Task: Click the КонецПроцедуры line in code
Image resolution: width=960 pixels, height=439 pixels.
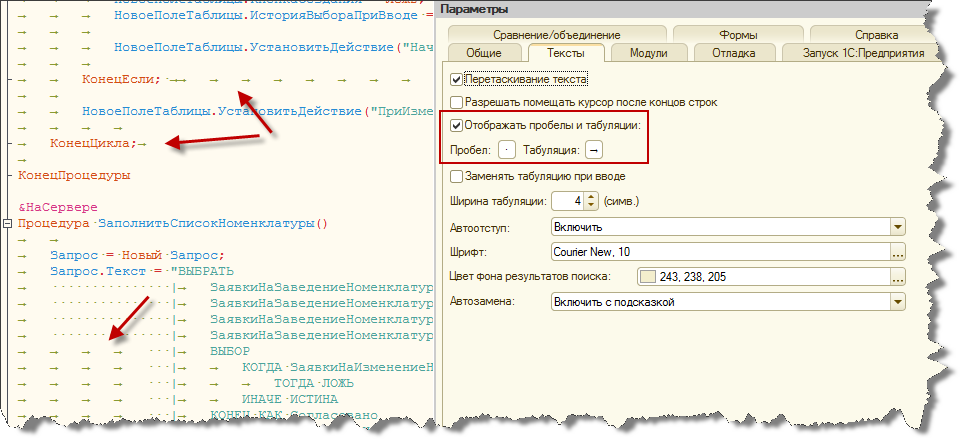Action: (x=74, y=175)
